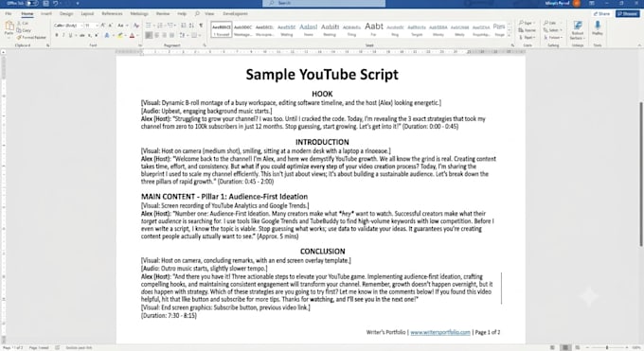Screen dimensions: 644x351
Task: Switch to the Review tab
Action: click(x=163, y=13)
